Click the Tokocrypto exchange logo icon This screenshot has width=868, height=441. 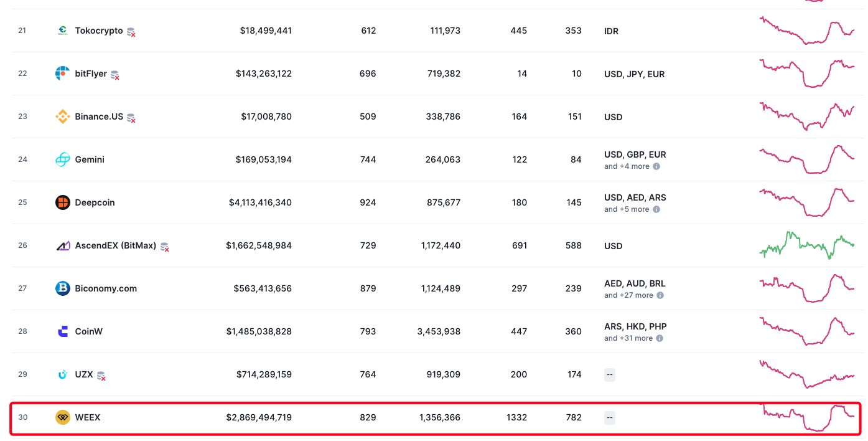[62, 31]
